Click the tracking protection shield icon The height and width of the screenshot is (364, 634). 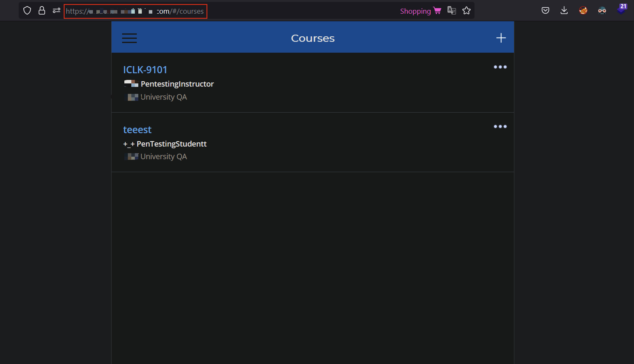[27, 11]
